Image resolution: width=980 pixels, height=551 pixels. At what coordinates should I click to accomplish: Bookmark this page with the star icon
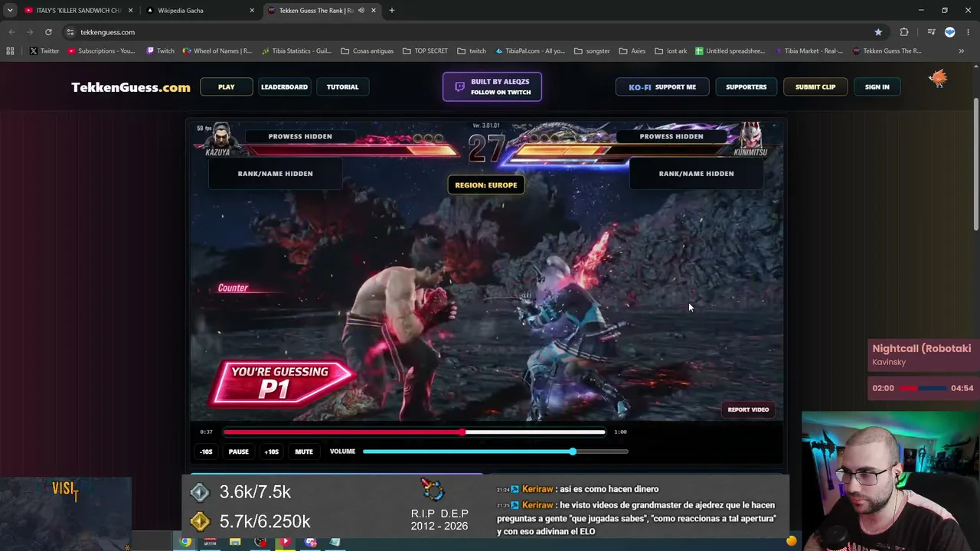(x=878, y=32)
